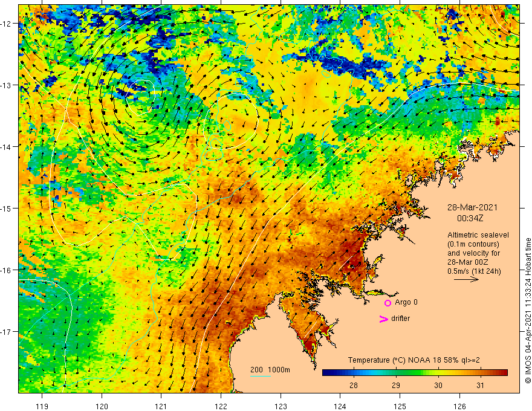Click the latitude axis label "-13"

point(6,85)
